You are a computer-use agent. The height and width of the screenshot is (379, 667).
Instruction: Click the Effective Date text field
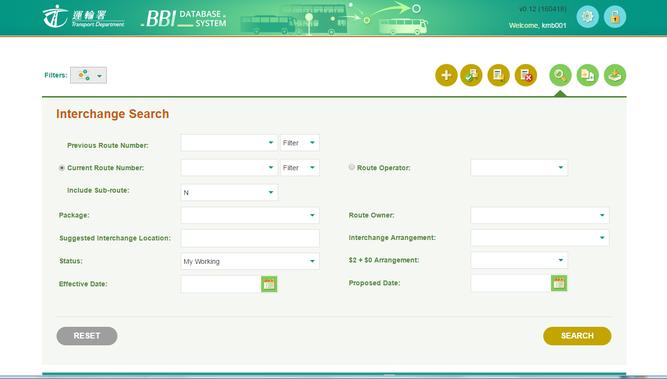click(x=221, y=284)
